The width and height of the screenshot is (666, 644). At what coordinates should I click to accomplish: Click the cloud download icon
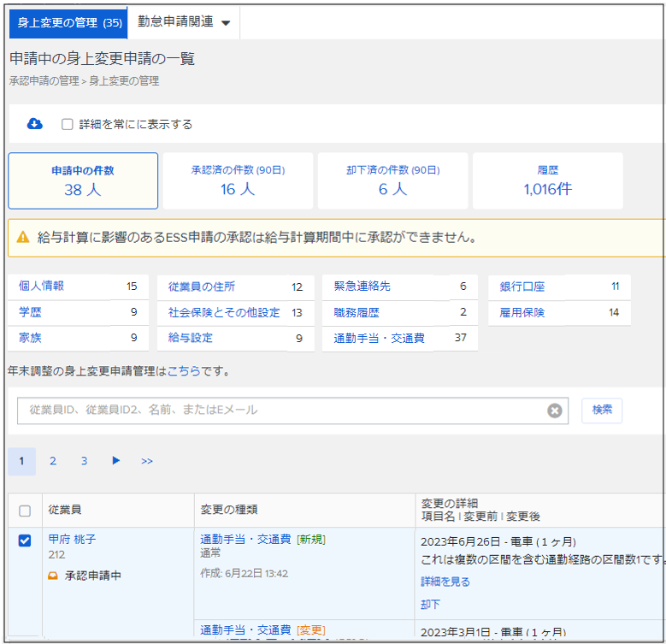coord(34,124)
